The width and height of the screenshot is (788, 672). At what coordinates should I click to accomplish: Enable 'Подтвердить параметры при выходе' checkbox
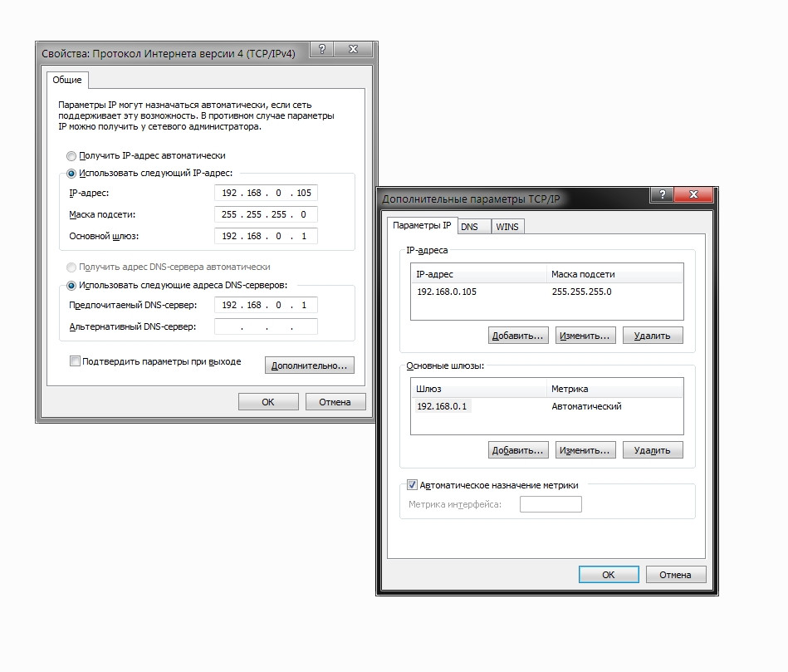click(75, 361)
